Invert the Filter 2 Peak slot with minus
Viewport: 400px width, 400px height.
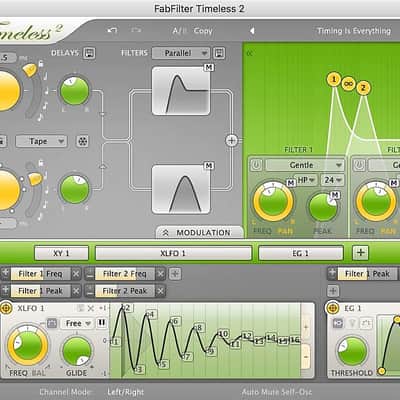coord(89,291)
